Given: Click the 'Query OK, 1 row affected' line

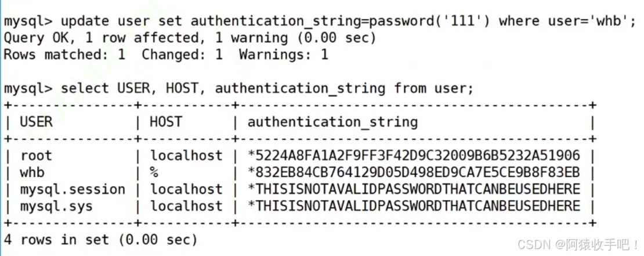Looking at the screenshot, I should pyautogui.click(x=190, y=38).
